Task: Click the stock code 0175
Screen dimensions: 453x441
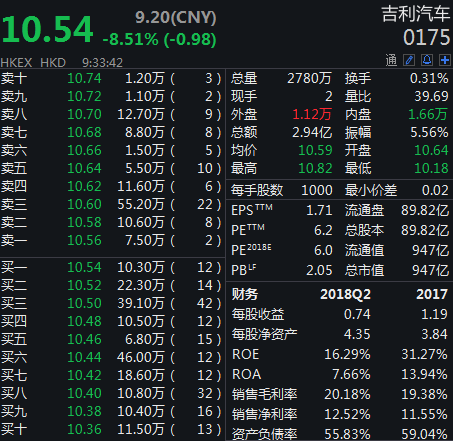Action: click(x=427, y=37)
